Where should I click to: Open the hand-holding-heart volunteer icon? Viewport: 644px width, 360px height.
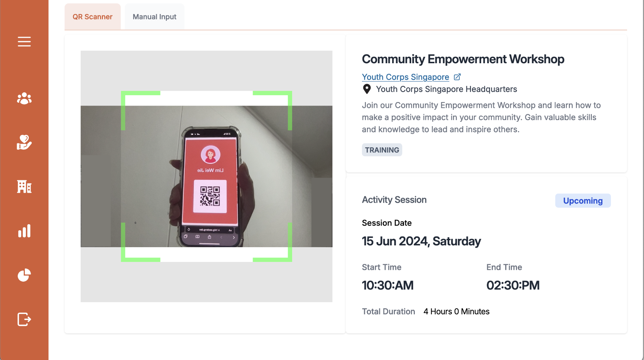tap(24, 142)
